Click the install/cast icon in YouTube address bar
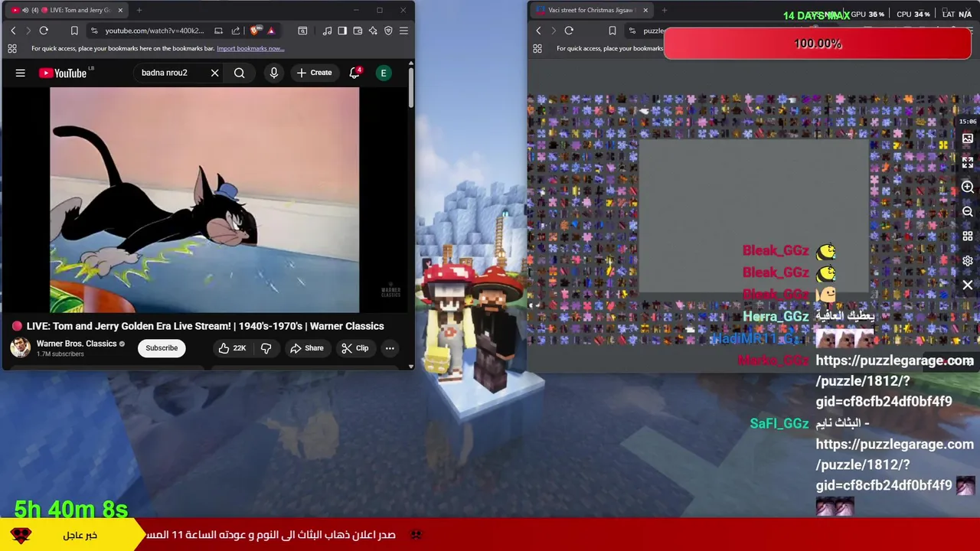Image resolution: width=980 pixels, height=551 pixels. pos(218,31)
